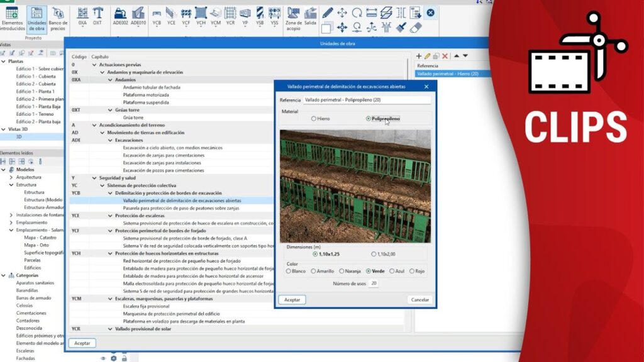Select the OXT tower crane tool
The width and height of the screenshot is (644, 362).
coord(97,16)
